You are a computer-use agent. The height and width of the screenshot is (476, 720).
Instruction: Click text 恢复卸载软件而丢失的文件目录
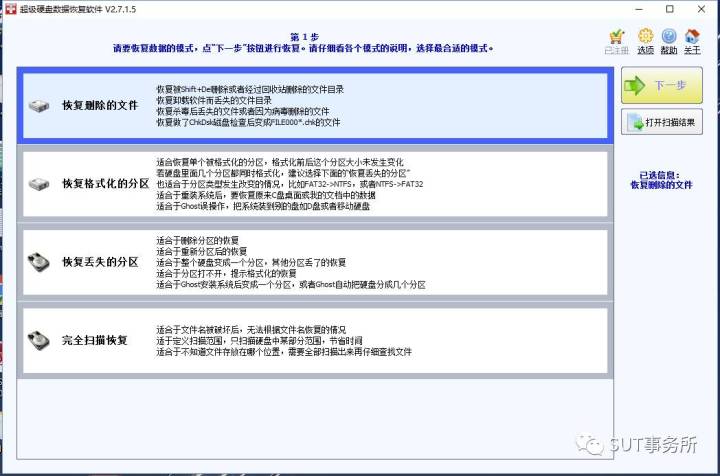coord(214,100)
